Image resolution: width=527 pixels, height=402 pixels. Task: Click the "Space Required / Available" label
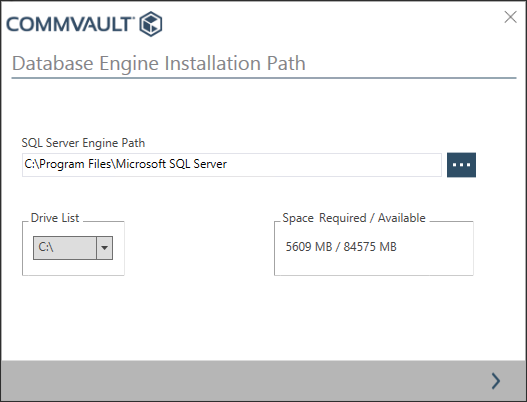tap(354, 218)
